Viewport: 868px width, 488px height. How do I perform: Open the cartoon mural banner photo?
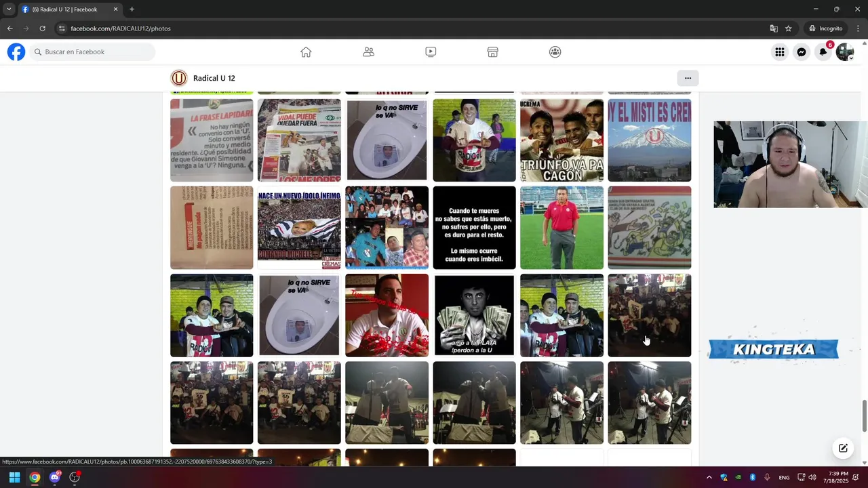[x=650, y=228]
